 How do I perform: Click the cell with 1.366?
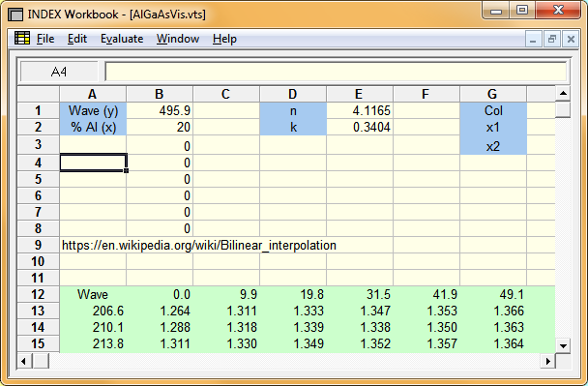(x=493, y=311)
